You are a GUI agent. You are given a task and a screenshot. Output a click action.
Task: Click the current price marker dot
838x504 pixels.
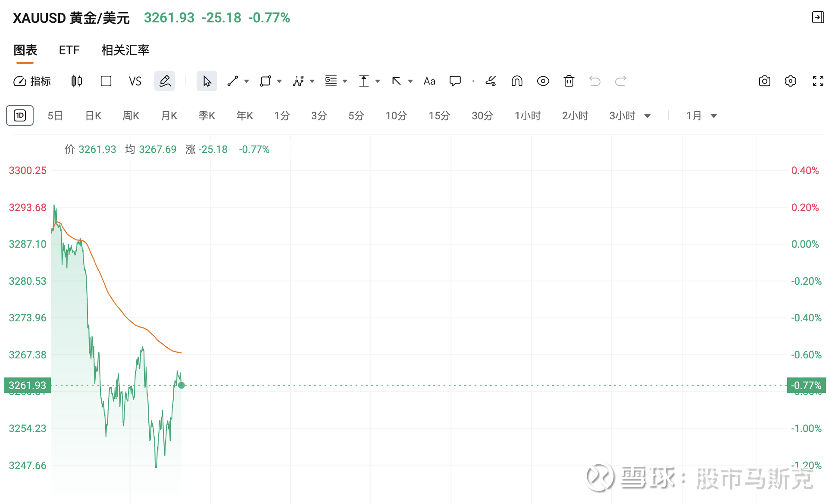181,385
